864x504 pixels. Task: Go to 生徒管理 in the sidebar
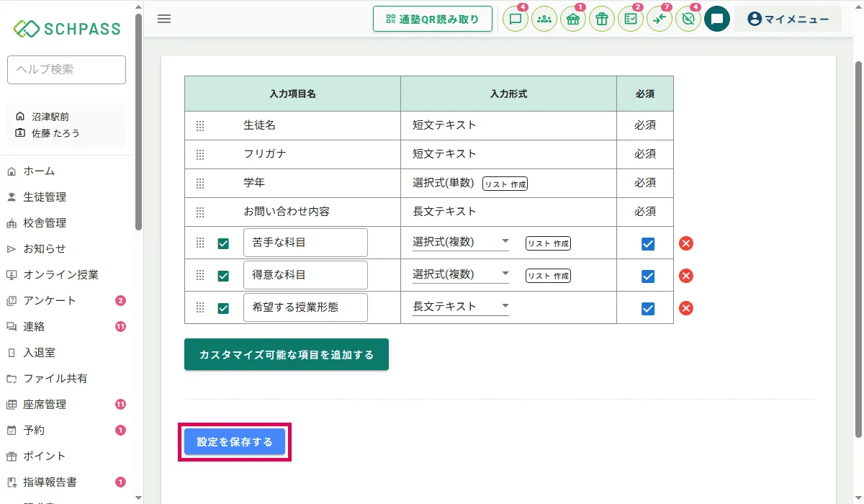point(45,197)
